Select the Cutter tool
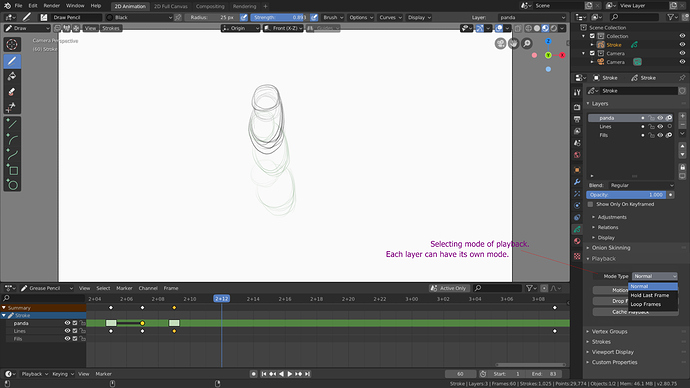690x388 pixels. click(x=12, y=107)
